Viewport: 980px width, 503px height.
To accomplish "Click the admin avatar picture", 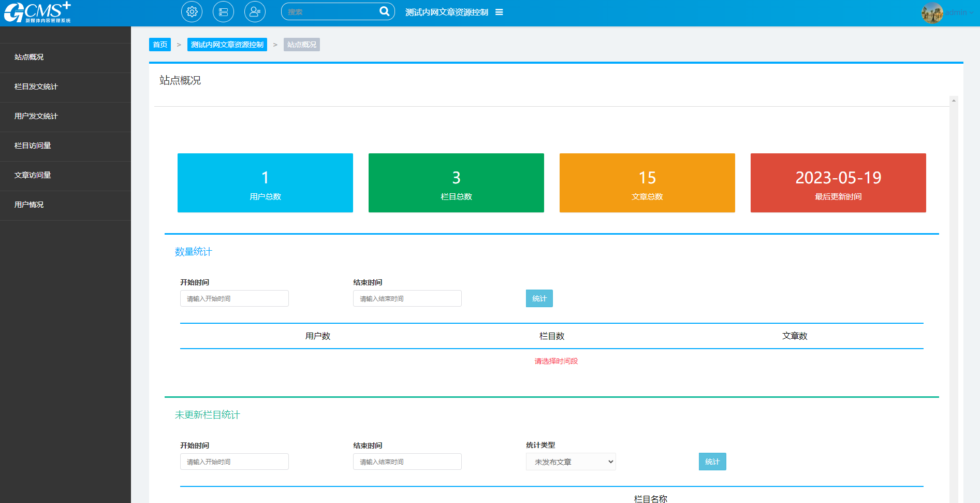I will pos(932,12).
